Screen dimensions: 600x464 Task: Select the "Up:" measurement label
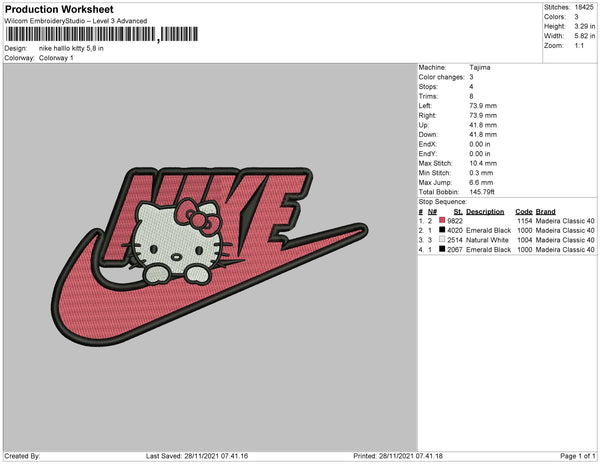coord(423,125)
